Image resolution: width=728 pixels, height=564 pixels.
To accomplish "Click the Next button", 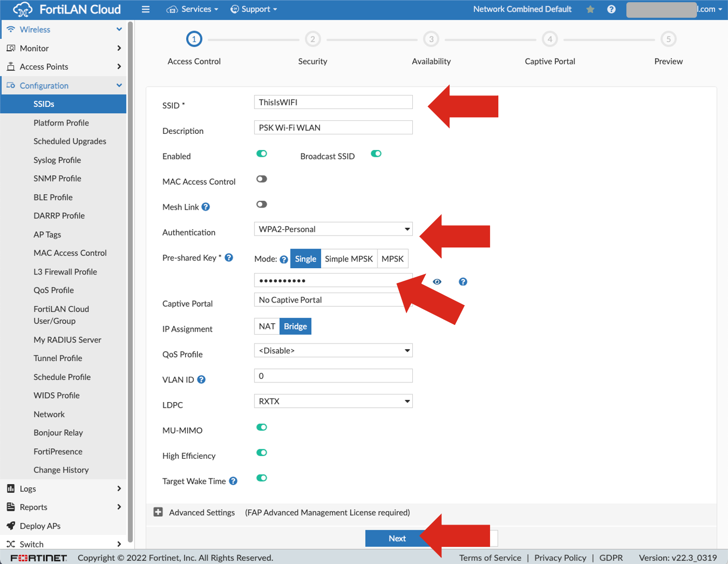I will (x=397, y=538).
